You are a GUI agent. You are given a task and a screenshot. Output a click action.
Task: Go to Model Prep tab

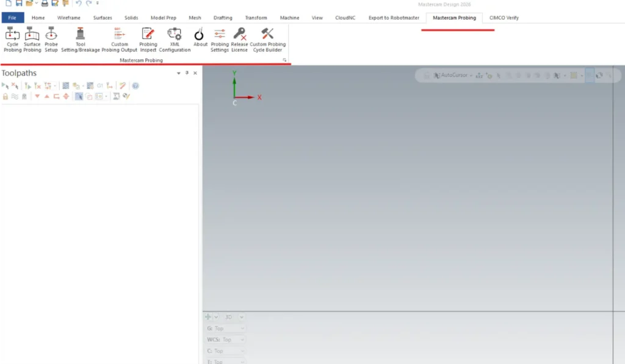[164, 18]
